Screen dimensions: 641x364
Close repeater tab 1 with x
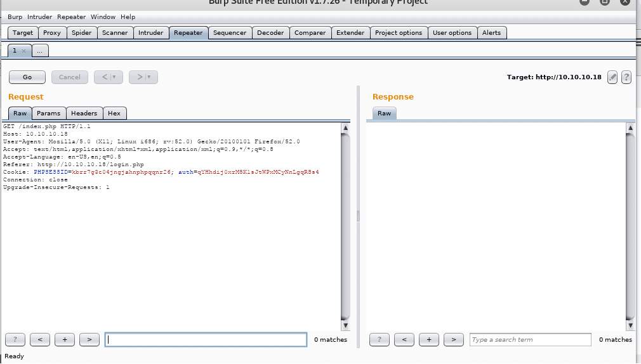point(23,51)
